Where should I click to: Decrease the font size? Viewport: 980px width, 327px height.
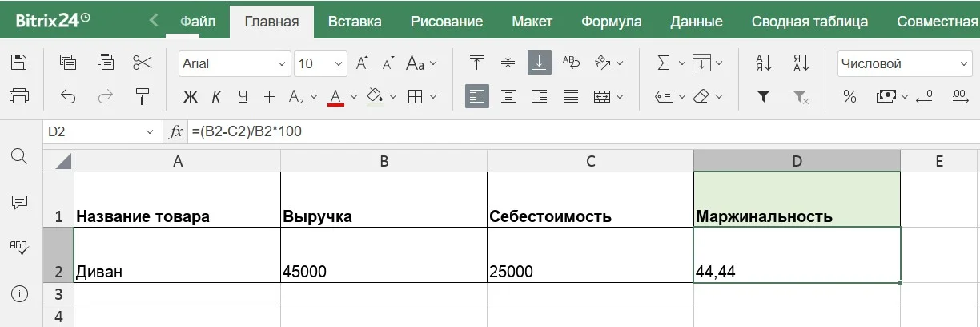point(388,63)
